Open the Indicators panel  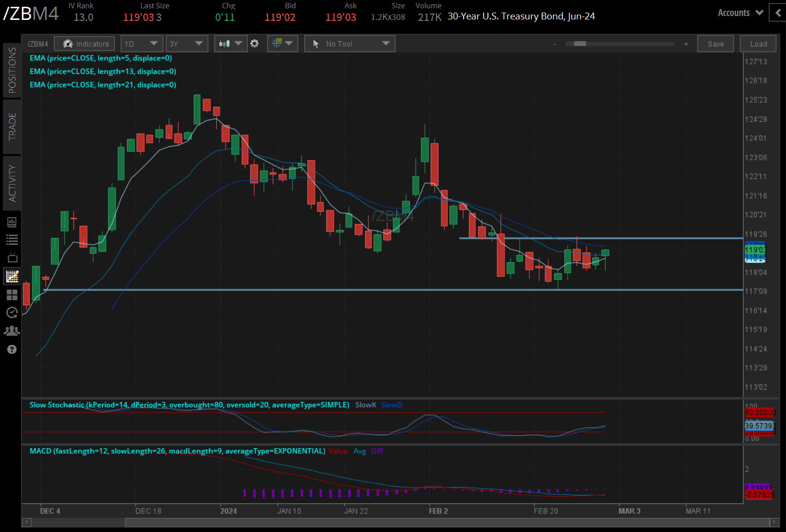coord(85,44)
